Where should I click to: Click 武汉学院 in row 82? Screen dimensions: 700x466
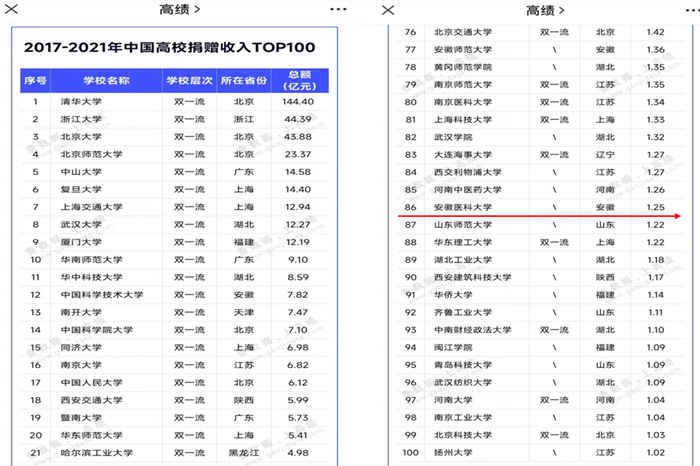(x=453, y=137)
